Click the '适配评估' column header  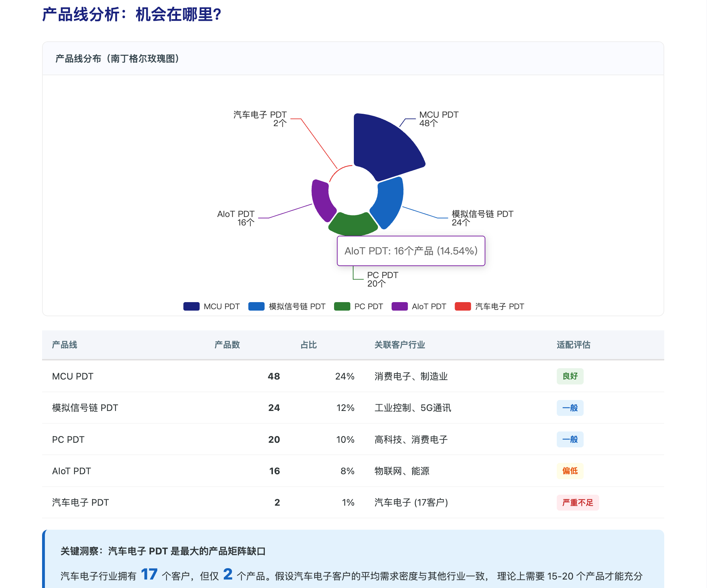(573, 345)
